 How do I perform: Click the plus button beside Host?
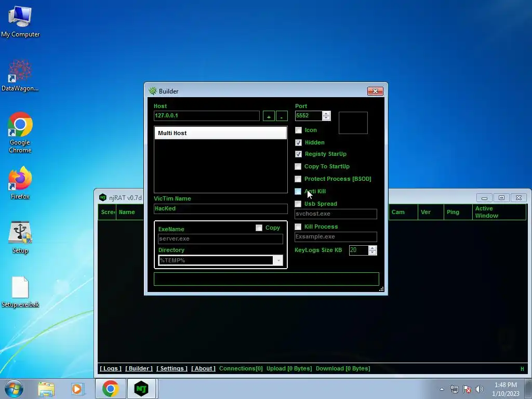click(269, 116)
